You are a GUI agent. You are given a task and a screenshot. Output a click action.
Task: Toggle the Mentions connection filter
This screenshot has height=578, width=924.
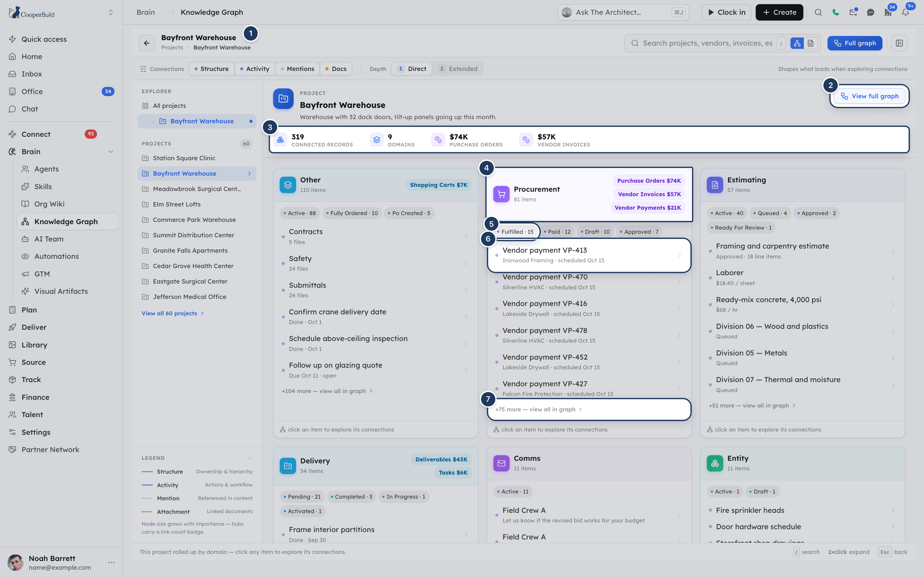coord(297,69)
